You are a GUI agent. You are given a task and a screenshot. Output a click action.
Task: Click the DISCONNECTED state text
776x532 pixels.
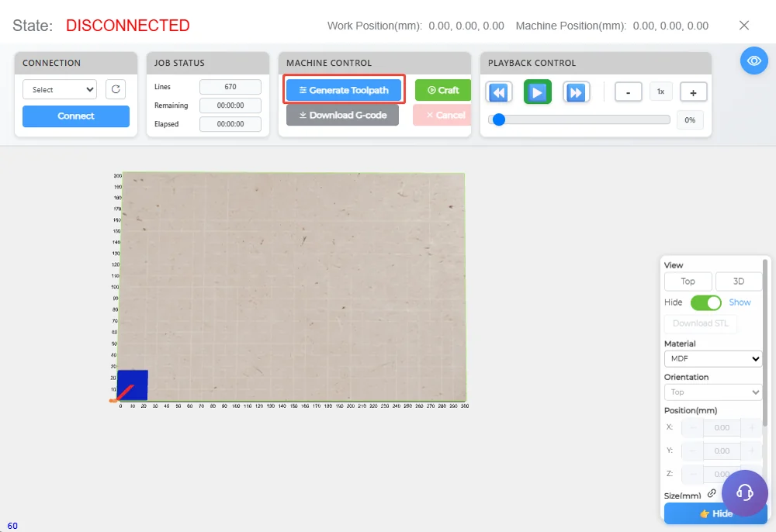click(x=128, y=26)
